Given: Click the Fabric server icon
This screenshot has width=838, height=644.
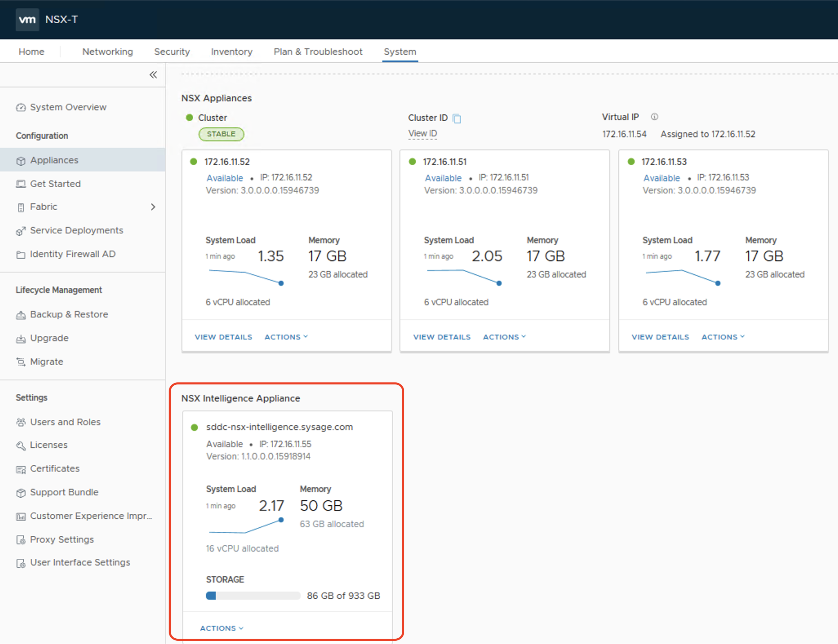Looking at the screenshot, I should (21, 207).
